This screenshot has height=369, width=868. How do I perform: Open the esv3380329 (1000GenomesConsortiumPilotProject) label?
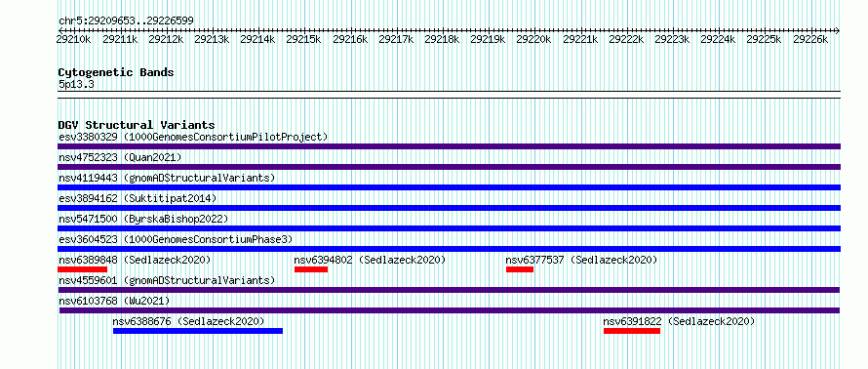[x=193, y=137]
